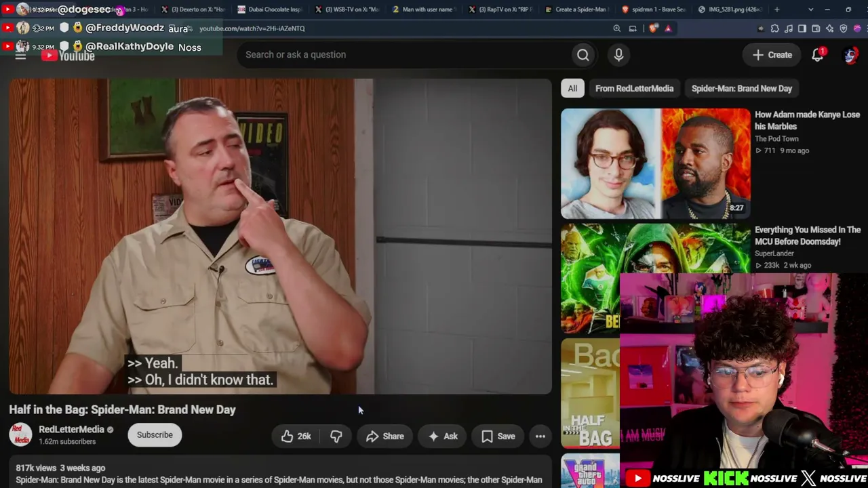The width and height of the screenshot is (868, 488).
Task: Switch to the 'spidrmn 1 - Brave Search' tab
Action: click(x=655, y=9)
